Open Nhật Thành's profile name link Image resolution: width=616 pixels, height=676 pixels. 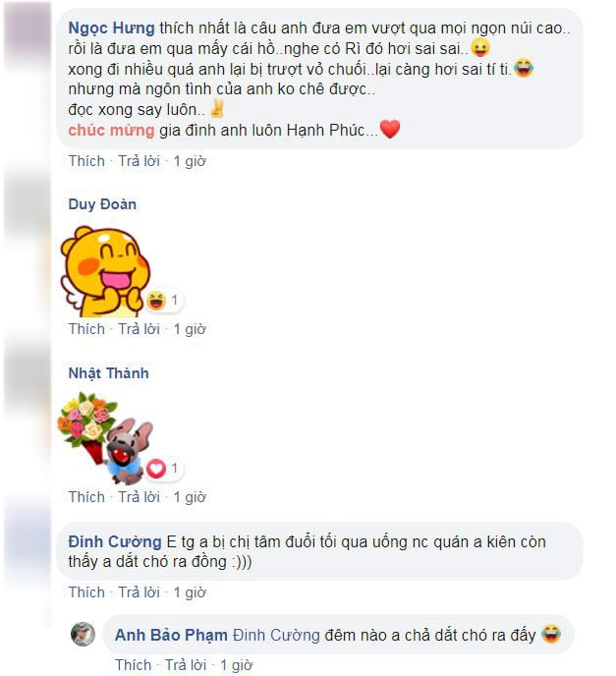[108, 373]
